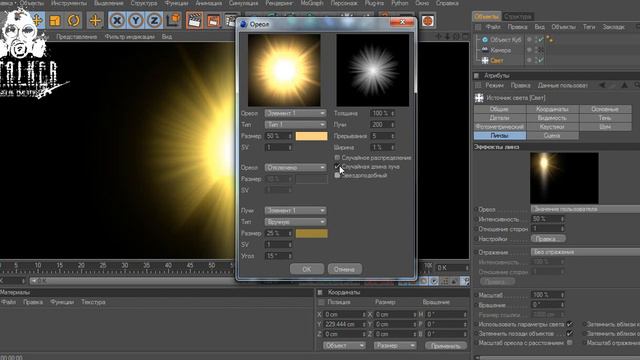Open the Объект dropdown in Coordinates panel
The height and width of the screenshot is (360, 640).
pos(344,346)
